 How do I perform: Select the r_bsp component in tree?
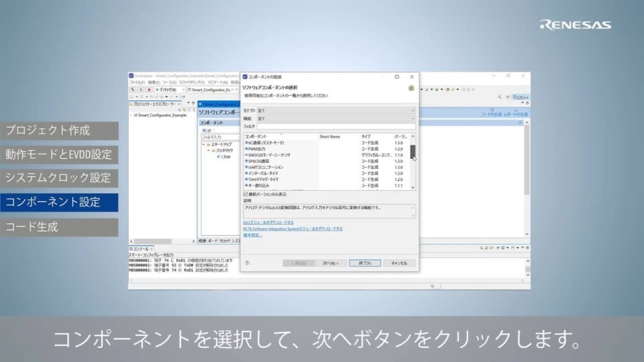225,156
